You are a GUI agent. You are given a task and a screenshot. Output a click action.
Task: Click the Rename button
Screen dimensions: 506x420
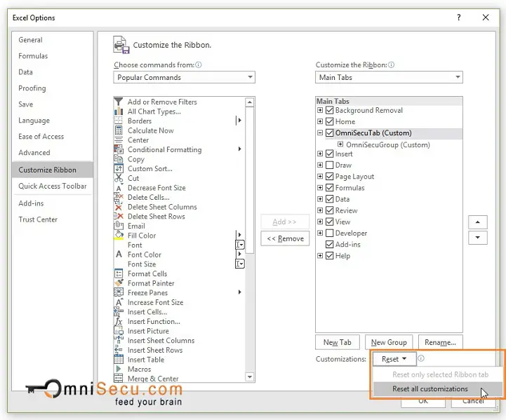(440, 342)
